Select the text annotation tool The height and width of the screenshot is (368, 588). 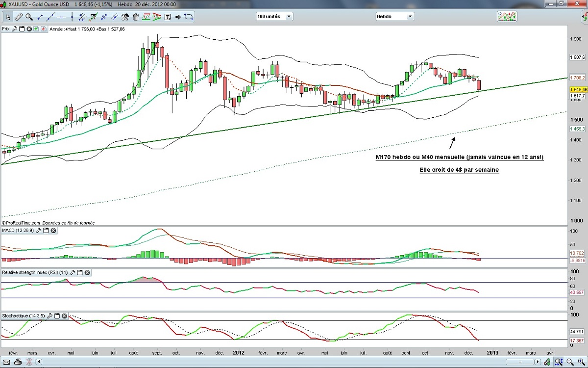[168, 17]
